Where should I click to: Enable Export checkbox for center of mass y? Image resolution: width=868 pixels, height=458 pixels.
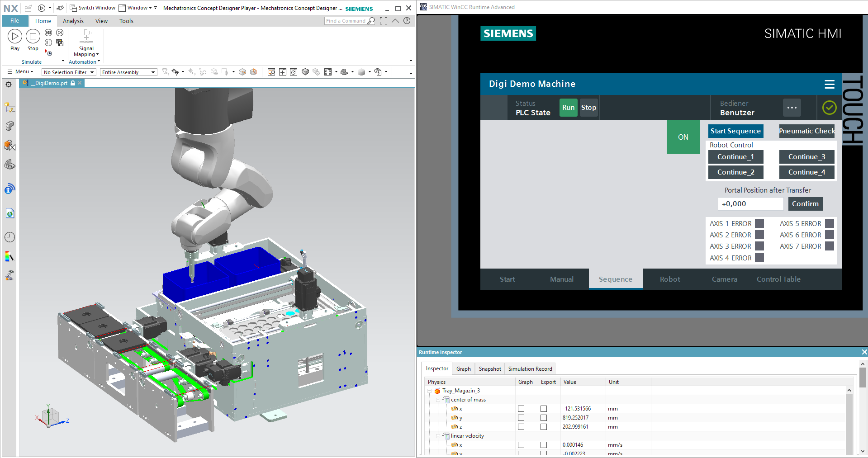click(x=544, y=418)
